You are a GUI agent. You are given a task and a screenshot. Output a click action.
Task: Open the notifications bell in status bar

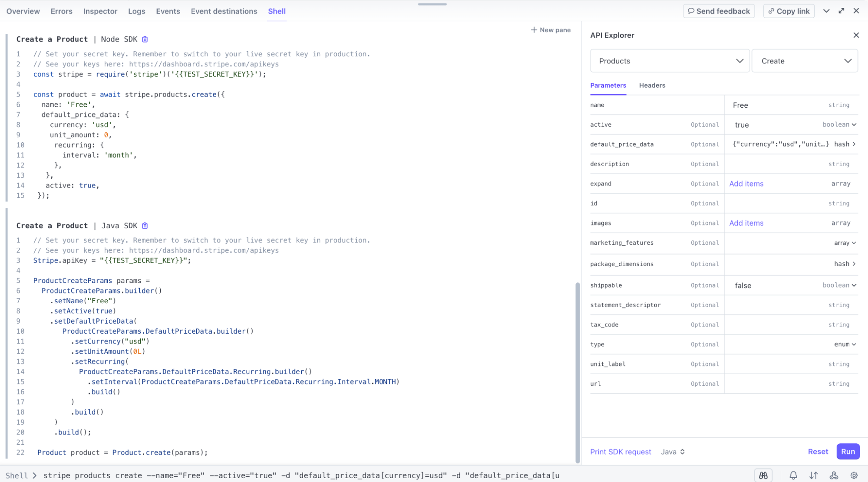(x=793, y=475)
